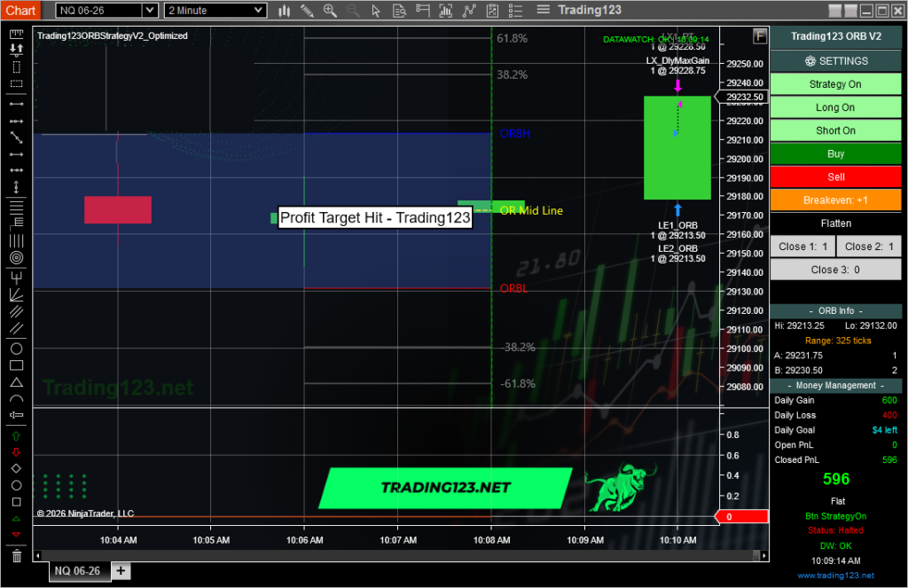This screenshot has width=908, height=588.
Task: Click the zoom in magnifier icon
Action: (330, 11)
